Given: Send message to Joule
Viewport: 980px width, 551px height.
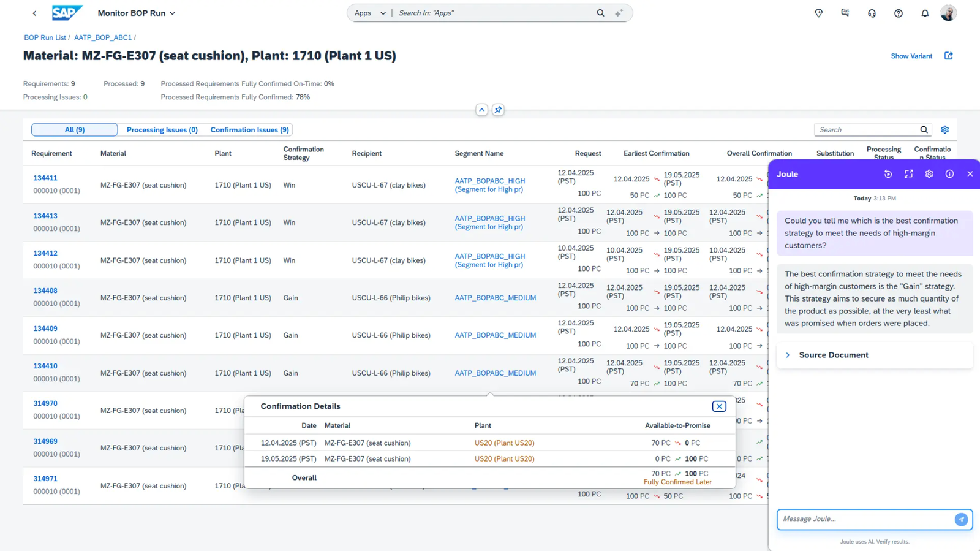Looking at the screenshot, I should (961, 519).
